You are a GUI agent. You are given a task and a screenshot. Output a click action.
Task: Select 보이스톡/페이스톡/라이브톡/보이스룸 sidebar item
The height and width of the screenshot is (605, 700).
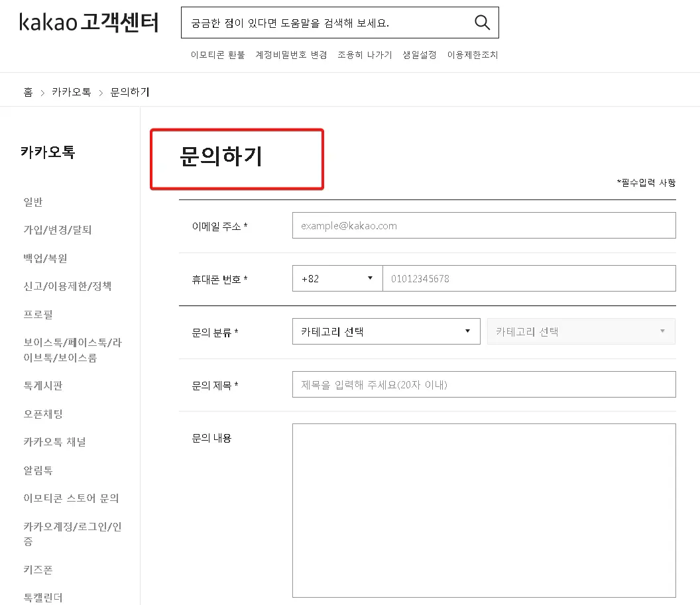point(73,350)
